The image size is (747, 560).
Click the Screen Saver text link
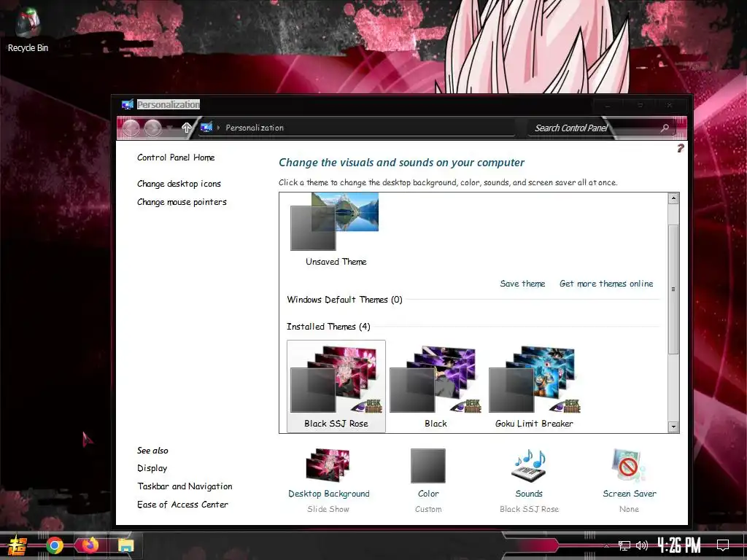[x=630, y=494]
